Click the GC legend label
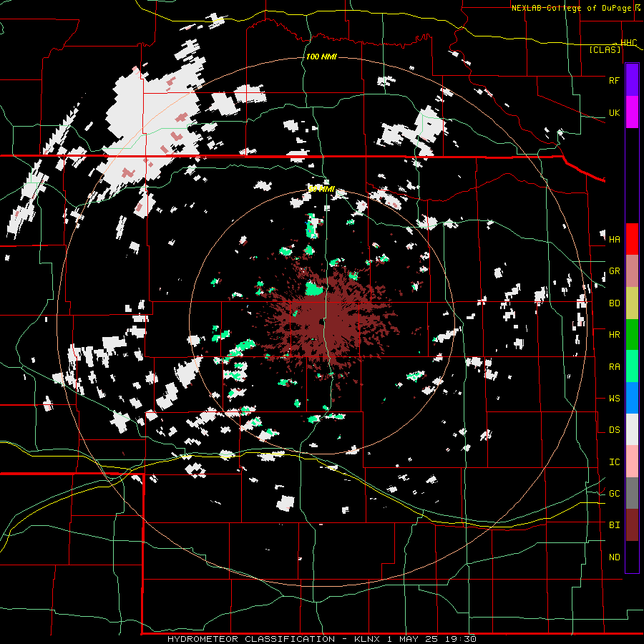The width and height of the screenshot is (644, 644). [x=614, y=494]
